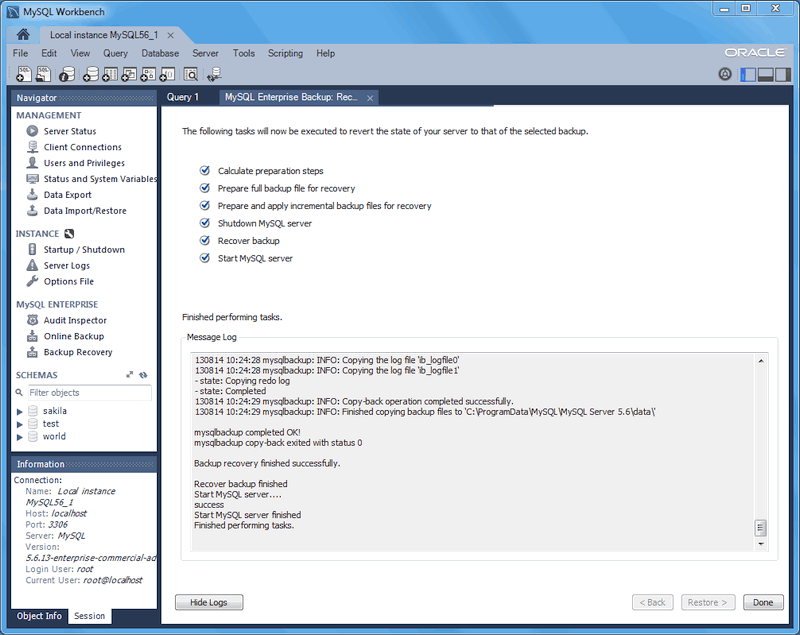Click the create new stored procedure icon
Screen dimensions: 800x635
tap(148, 74)
